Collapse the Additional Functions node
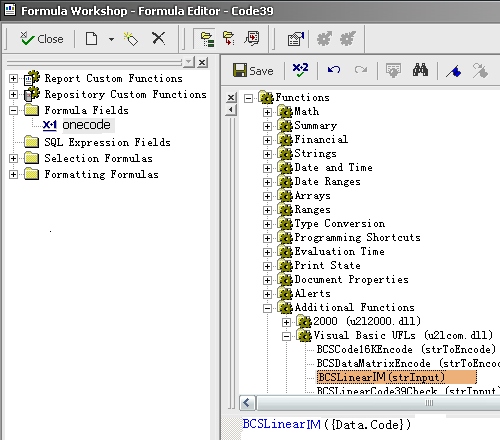Image resolution: width=500 pixels, height=440 pixels. click(267, 308)
